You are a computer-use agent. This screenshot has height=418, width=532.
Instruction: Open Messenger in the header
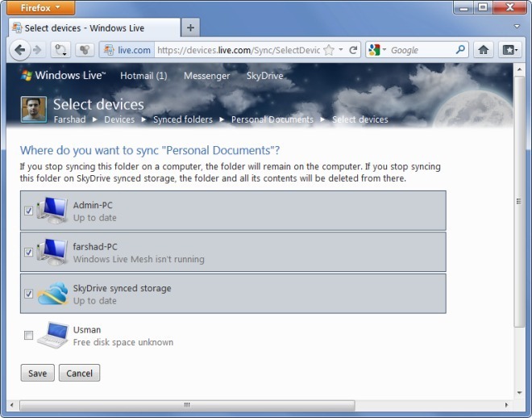coord(206,75)
